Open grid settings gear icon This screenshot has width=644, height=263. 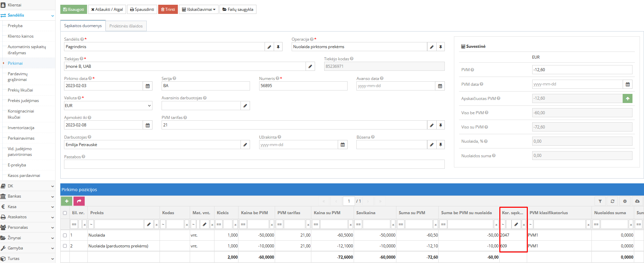(x=625, y=201)
